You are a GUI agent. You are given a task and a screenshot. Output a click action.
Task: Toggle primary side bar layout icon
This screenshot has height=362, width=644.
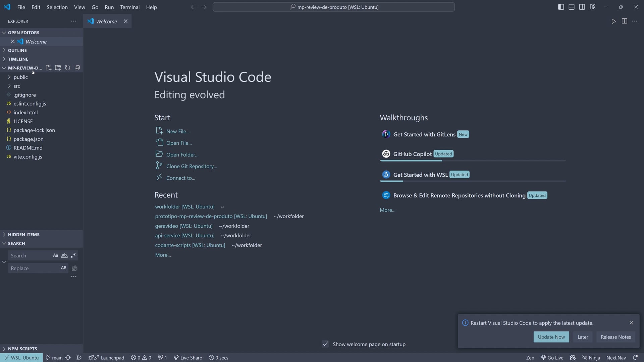tap(561, 7)
